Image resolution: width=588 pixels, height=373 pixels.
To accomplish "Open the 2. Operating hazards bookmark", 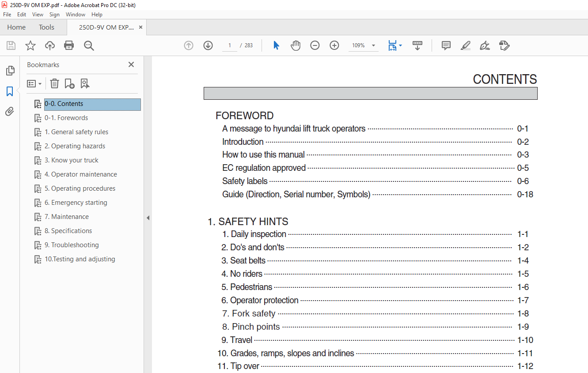I will 75,146.
